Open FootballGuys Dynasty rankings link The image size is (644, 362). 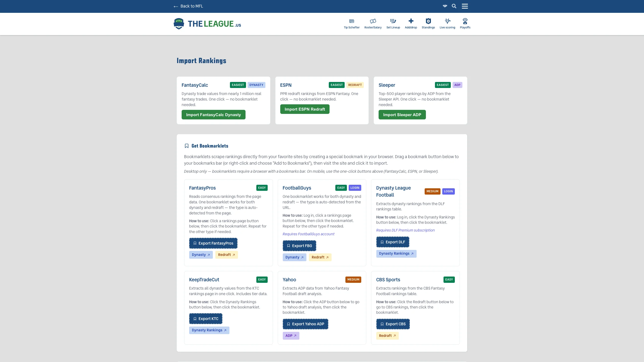click(294, 257)
